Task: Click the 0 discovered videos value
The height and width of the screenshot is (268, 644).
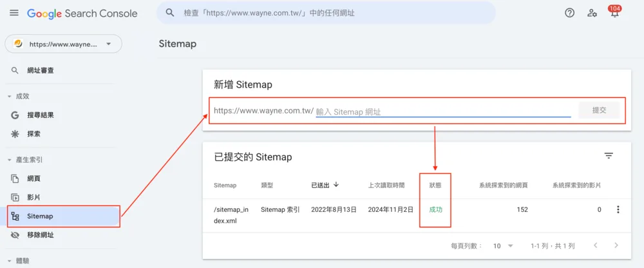Action: tap(599, 209)
